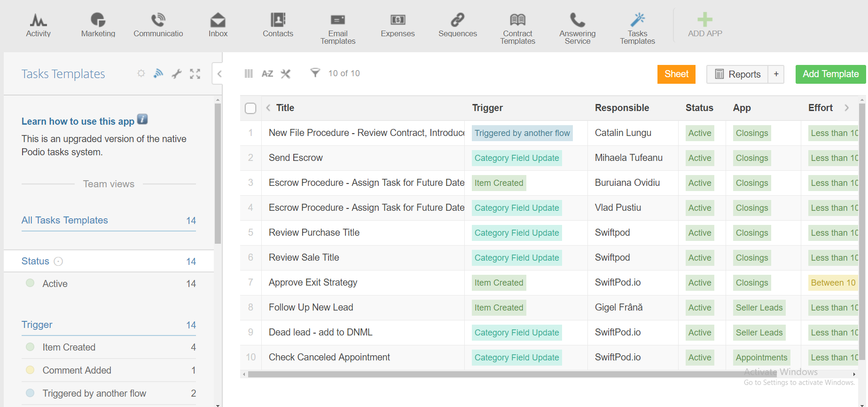Click the Seller Leads tag on Follow Up New Lead
Viewport: 868px width, 407px height.
click(759, 308)
